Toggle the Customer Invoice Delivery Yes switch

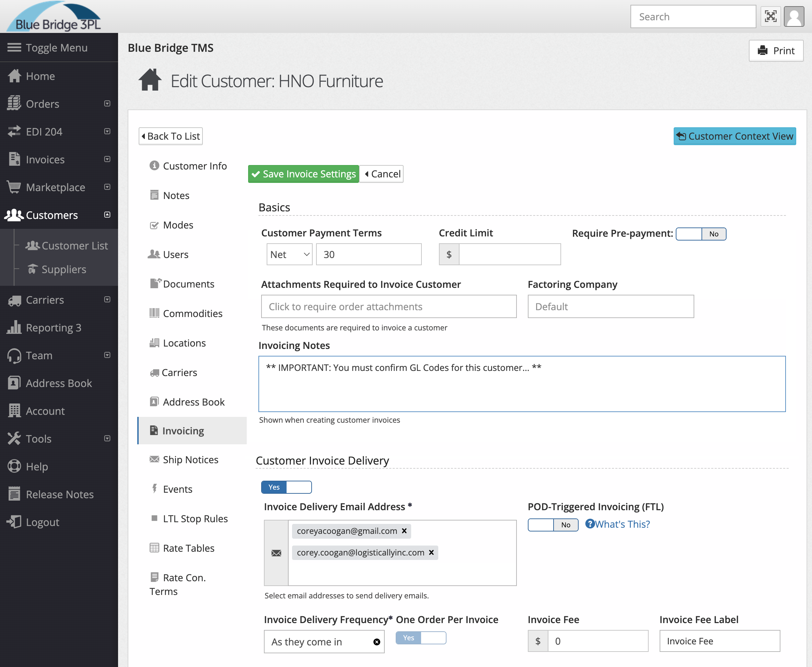(286, 487)
